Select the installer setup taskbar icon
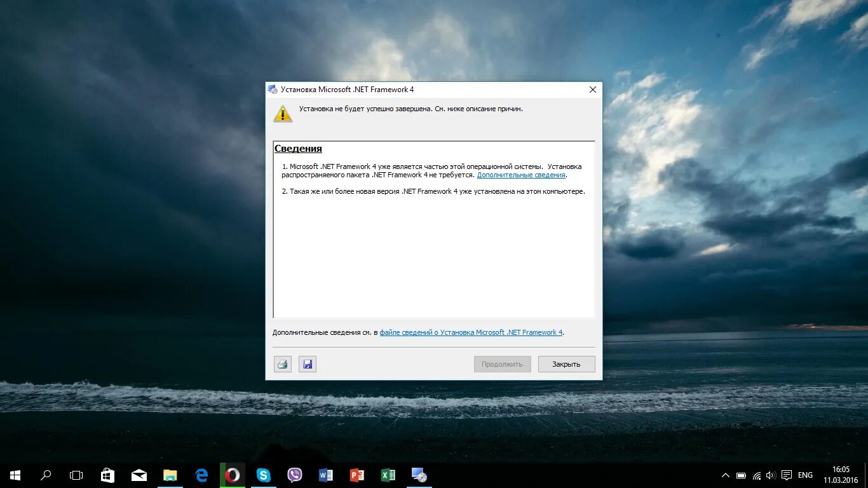 (419, 475)
